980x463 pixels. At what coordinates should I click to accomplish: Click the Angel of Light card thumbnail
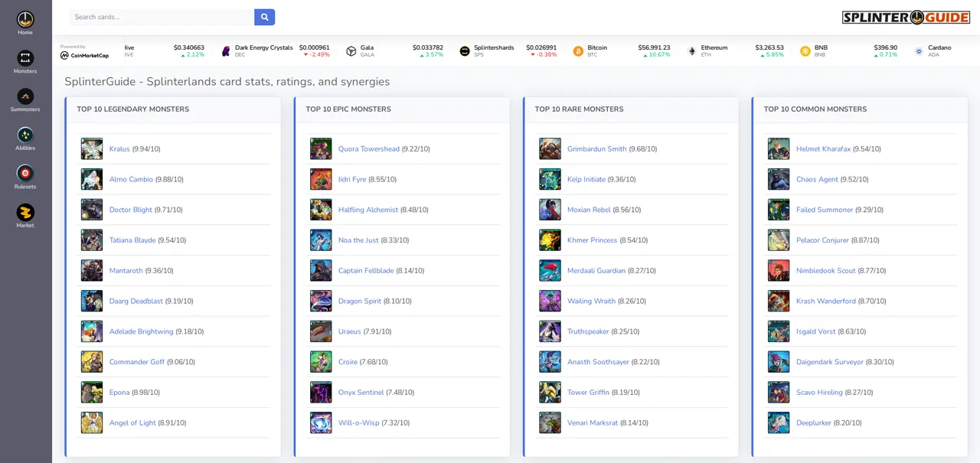92,423
